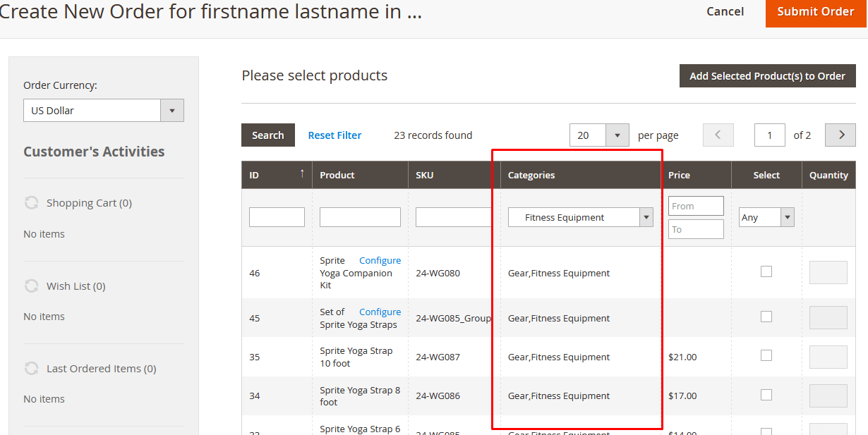
Task: Click Configure next to Sprite Yoga Companion Kit
Action: pyautogui.click(x=380, y=259)
